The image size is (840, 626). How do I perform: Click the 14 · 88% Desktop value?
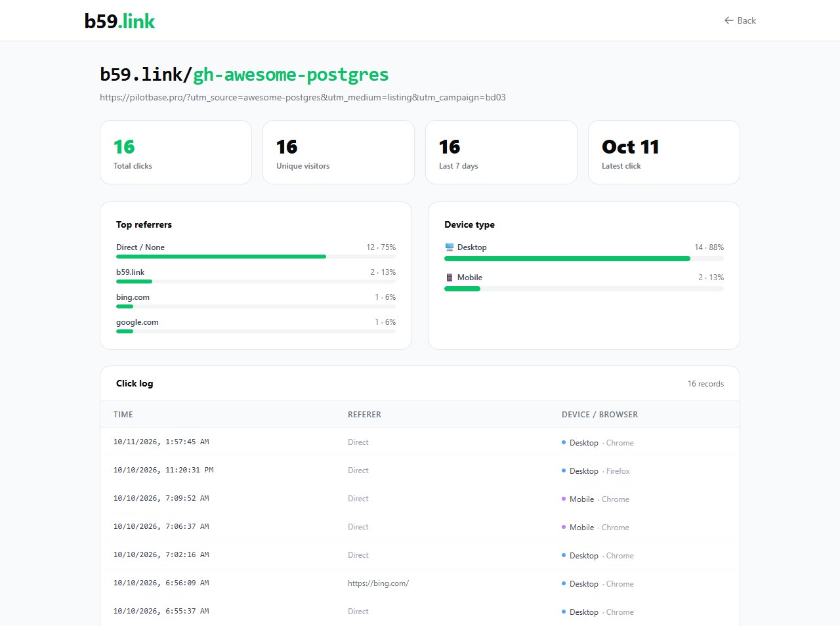tap(709, 247)
